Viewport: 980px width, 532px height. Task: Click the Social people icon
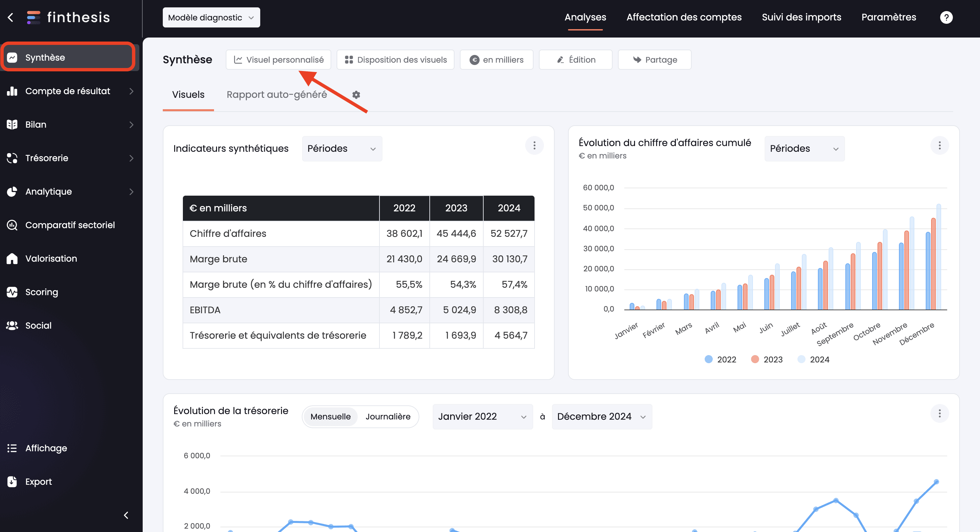pos(12,325)
